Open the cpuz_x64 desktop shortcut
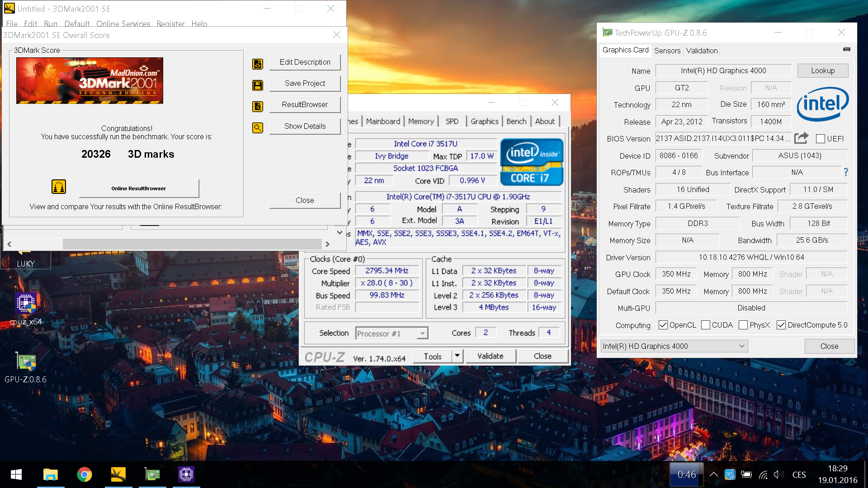Screen dimensions: 868x488 pos(25,310)
